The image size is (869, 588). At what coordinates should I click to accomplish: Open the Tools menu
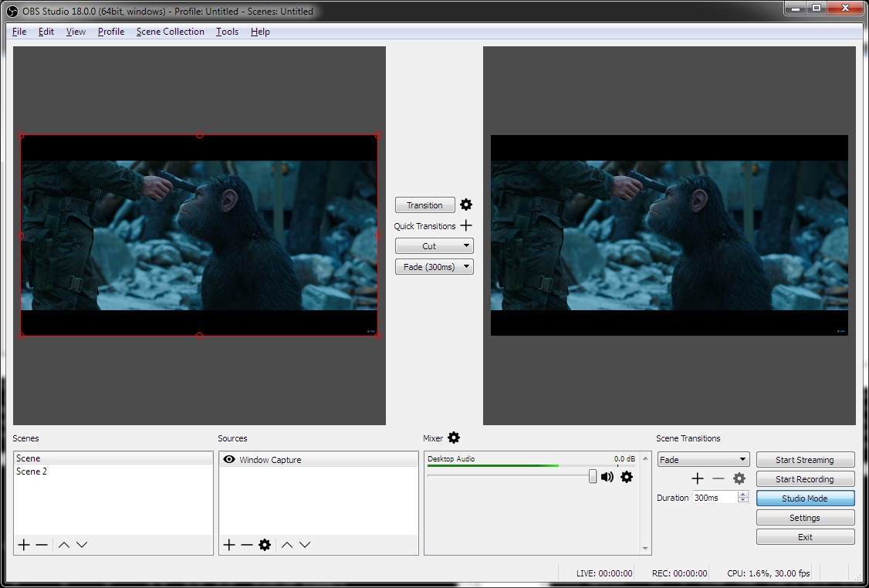(x=226, y=32)
